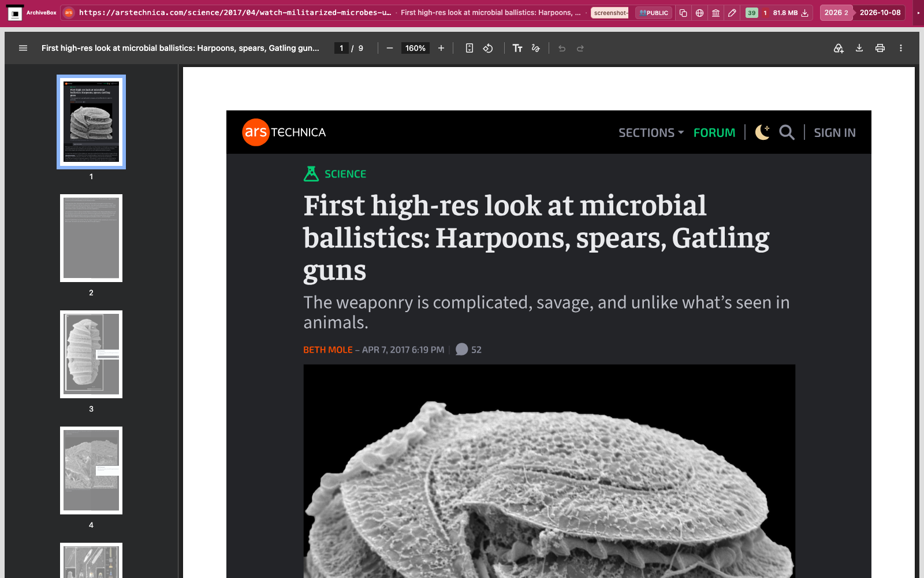Rotate the PDF counterclockwise
This screenshot has height=578, width=924.
pos(488,48)
